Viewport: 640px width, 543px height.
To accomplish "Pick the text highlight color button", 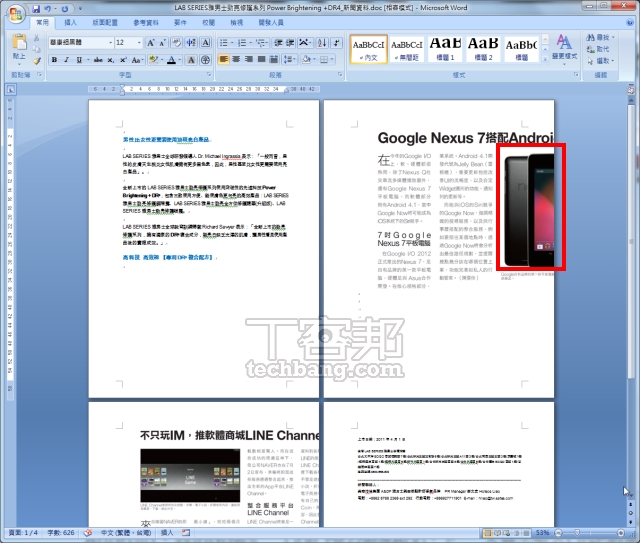I will point(153,60).
